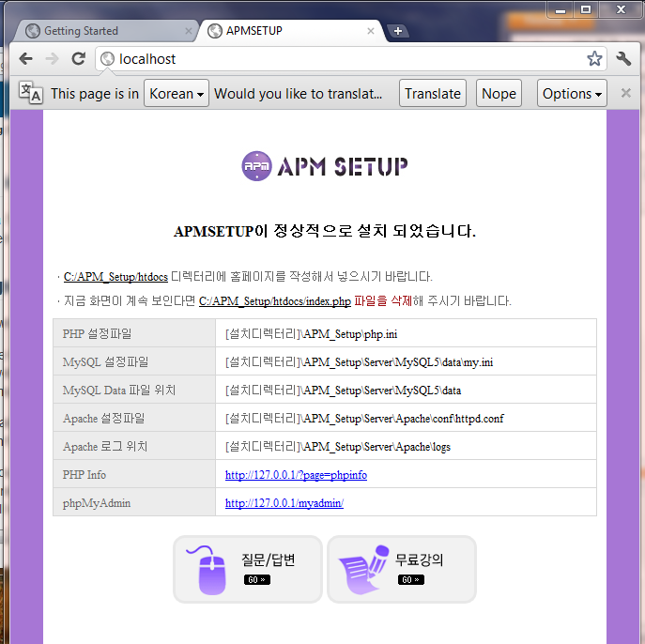This screenshot has width=645, height=644.
Task: Click 'Would you like to translat...' text
Action: coord(298,93)
